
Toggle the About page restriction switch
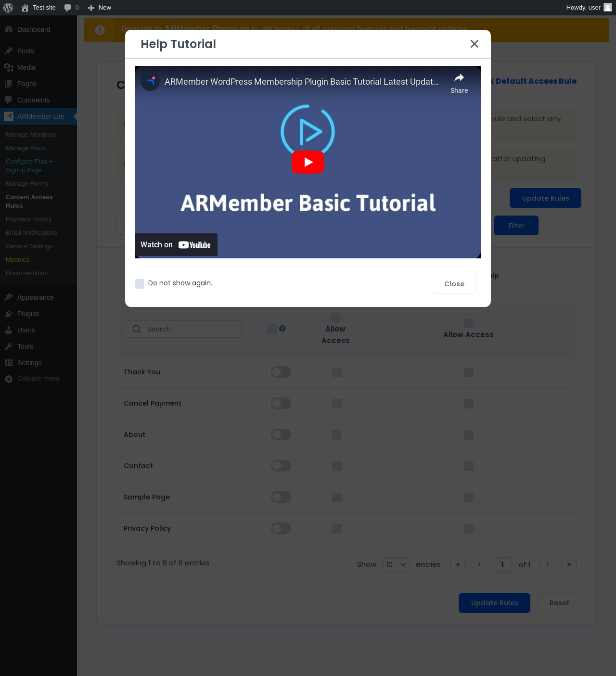281,434
